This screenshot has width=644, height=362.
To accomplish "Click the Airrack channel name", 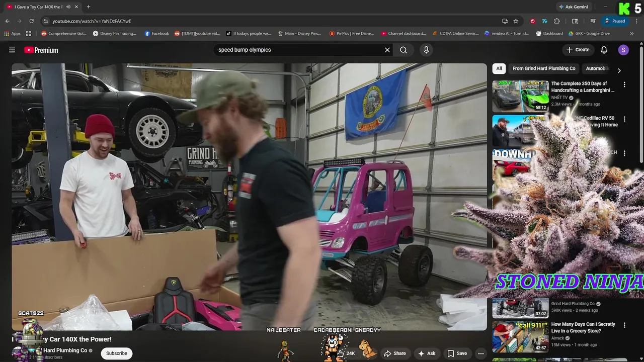I will (557, 338).
